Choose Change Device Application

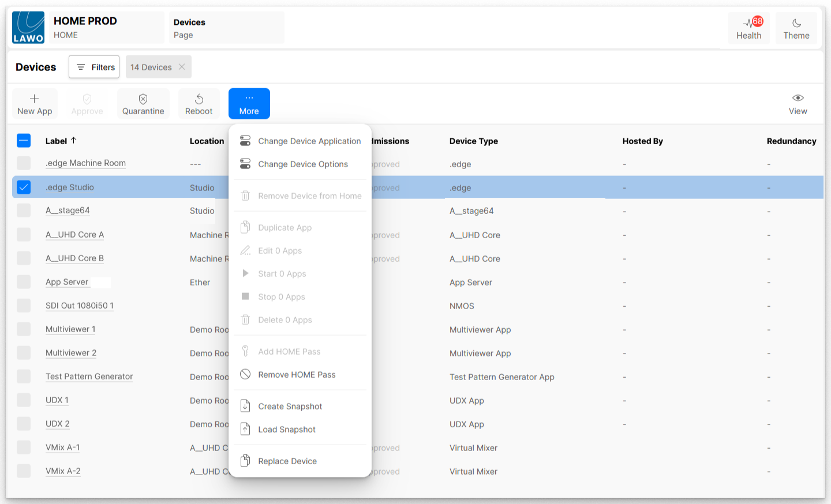(309, 141)
